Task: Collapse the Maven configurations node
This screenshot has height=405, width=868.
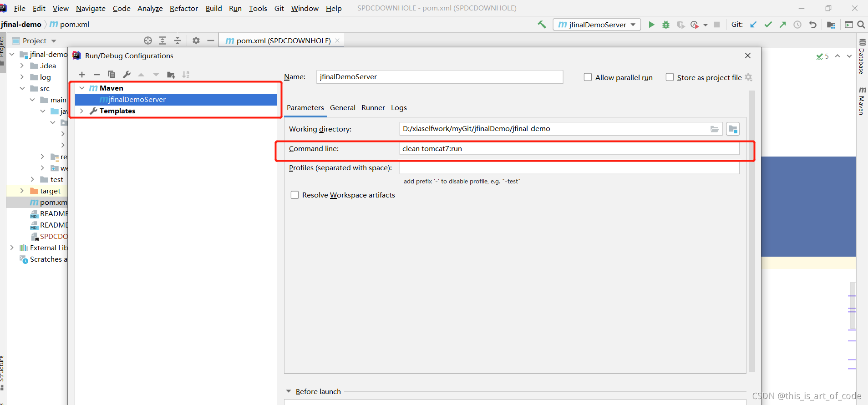Action: [82, 88]
